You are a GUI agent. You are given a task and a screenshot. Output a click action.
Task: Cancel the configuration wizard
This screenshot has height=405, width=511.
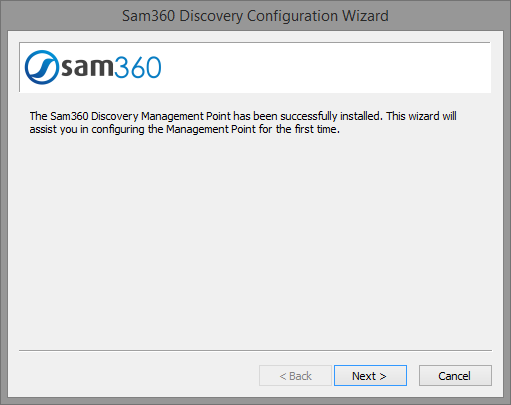[x=455, y=376]
